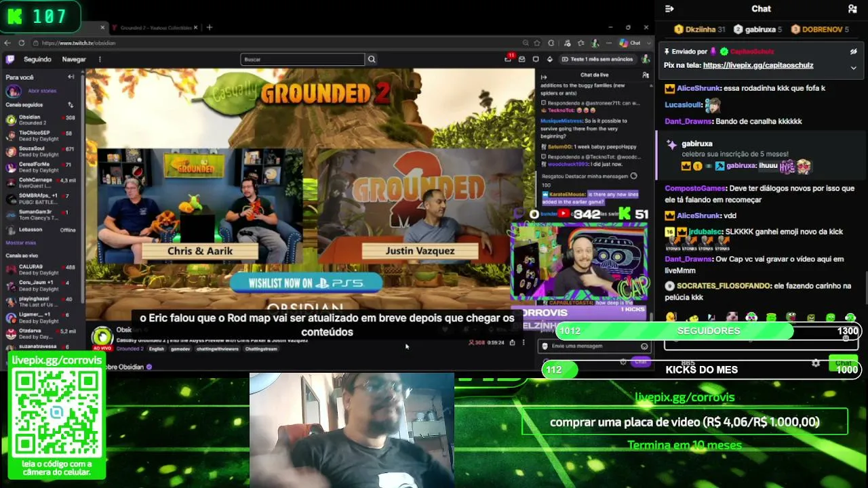Screen dimensions: 868x488
Task: Reload the page with the refresh icon
Action: click(21, 43)
